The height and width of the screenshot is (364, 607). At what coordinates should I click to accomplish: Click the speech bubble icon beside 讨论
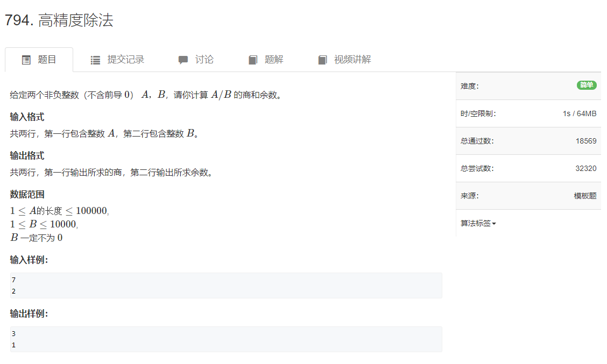click(x=183, y=59)
